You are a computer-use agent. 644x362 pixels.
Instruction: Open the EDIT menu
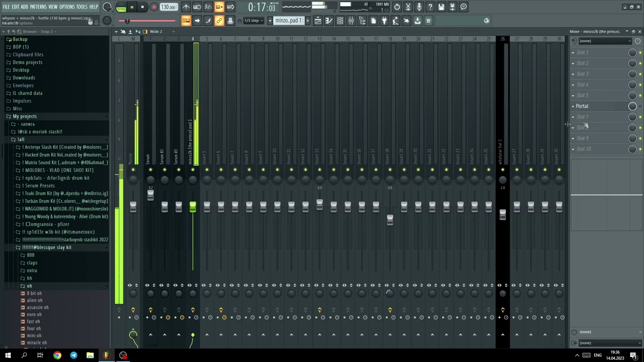pos(16,7)
